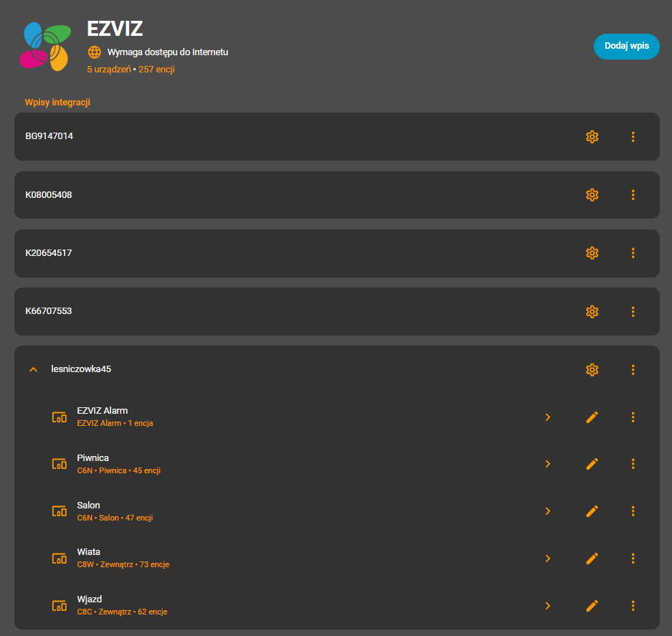Click the Dodaj wpis button
This screenshot has width=672, height=636.
(626, 46)
